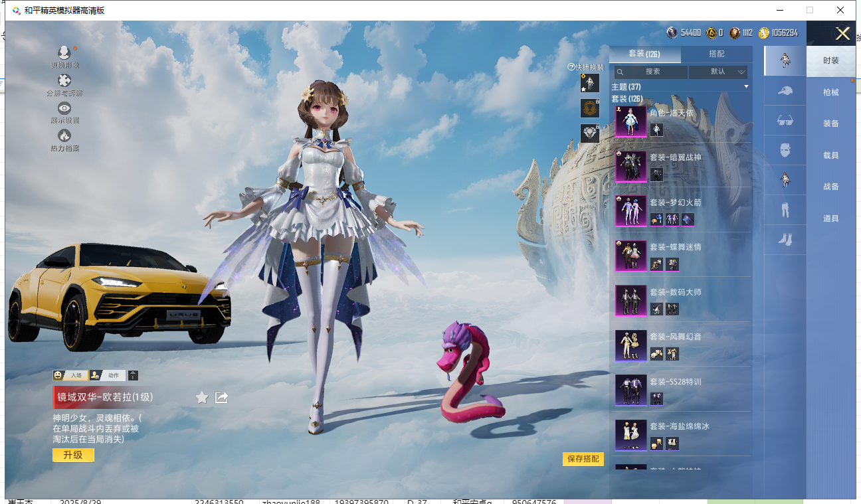Select the shoes category icon
Viewport: 861px width, 504px height.
(785, 240)
